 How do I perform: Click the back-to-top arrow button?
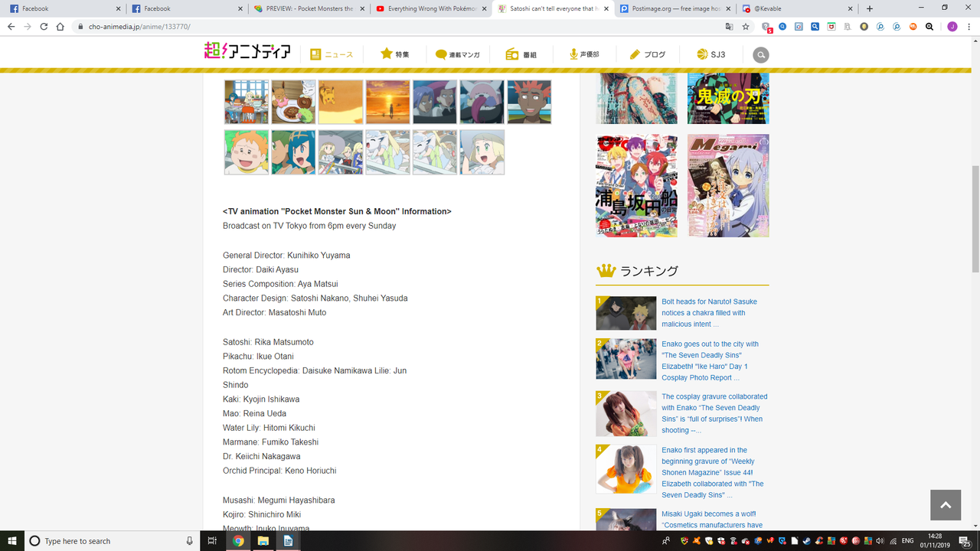click(x=945, y=505)
